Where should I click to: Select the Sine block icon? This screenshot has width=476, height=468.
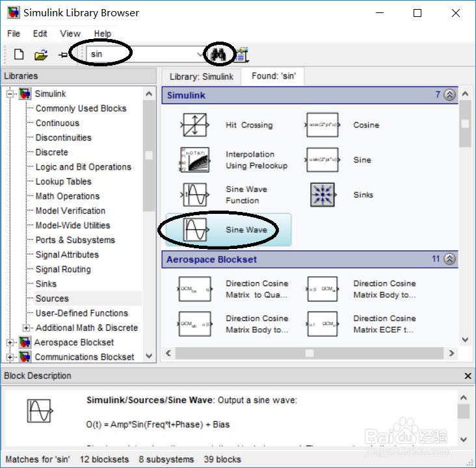point(323,160)
